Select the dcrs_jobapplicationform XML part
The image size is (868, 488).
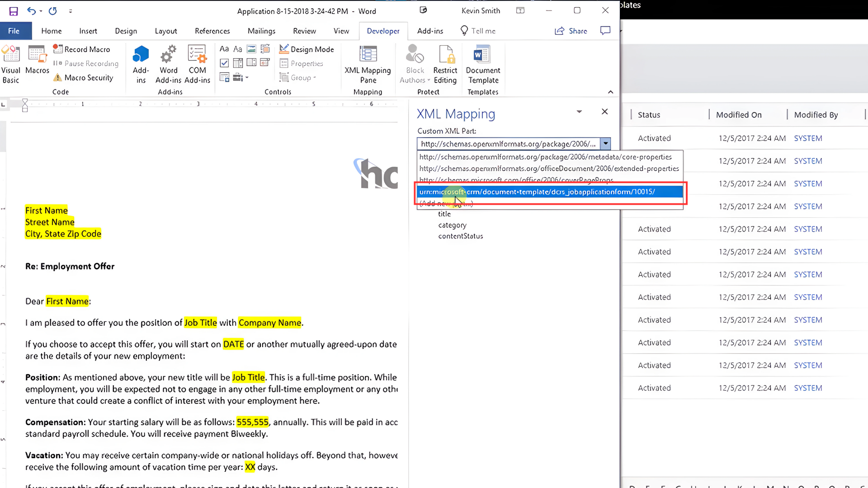pos(550,192)
